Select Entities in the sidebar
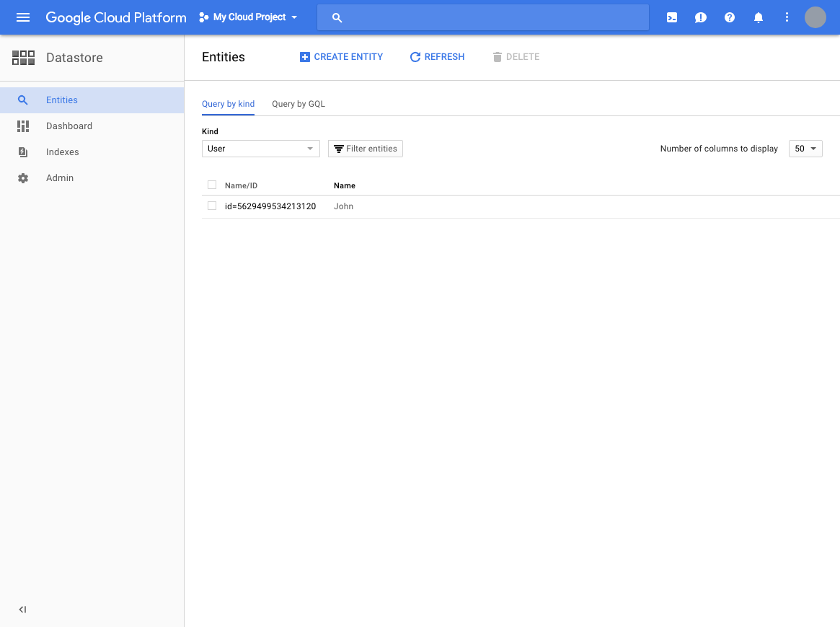This screenshot has height=627, width=840. tap(92, 100)
